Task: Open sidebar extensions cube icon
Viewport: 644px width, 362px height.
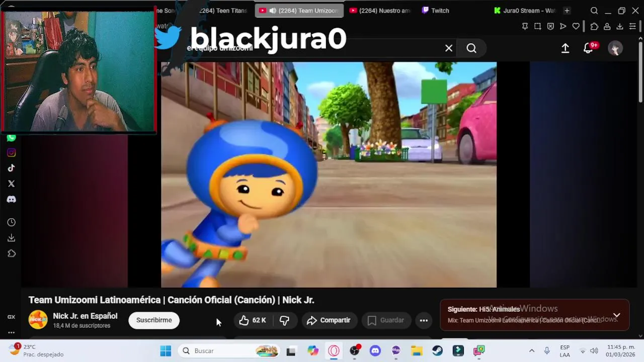Action: click(x=11, y=253)
